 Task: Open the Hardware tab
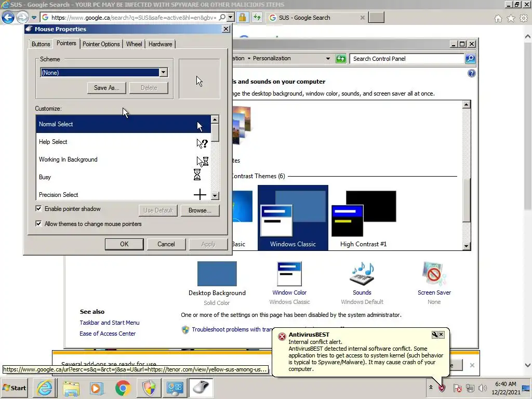[x=160, y=44]
